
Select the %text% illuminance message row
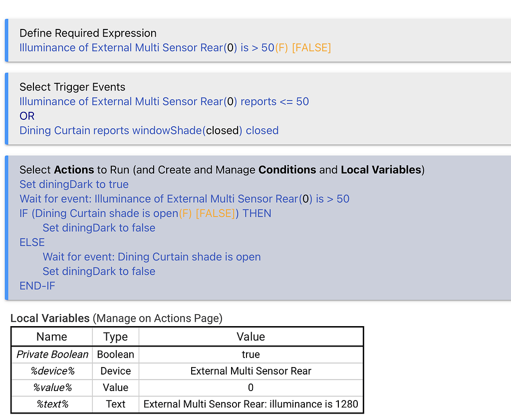[251, 404]
